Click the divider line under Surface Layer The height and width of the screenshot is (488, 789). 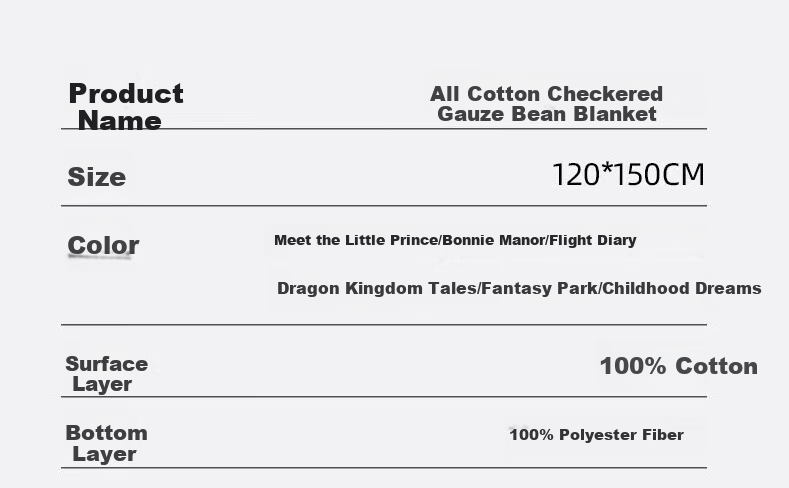[384, 396]
